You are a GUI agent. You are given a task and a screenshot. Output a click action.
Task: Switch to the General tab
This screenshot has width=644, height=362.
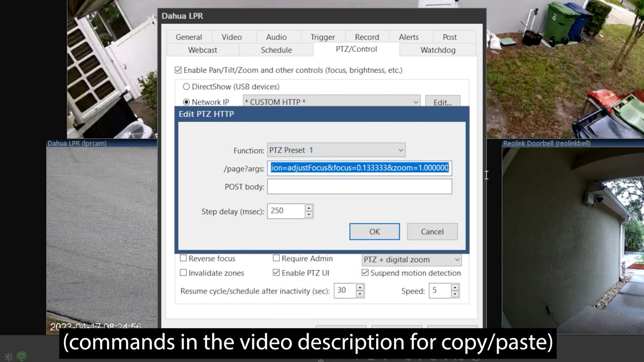[x=189, y=37]
